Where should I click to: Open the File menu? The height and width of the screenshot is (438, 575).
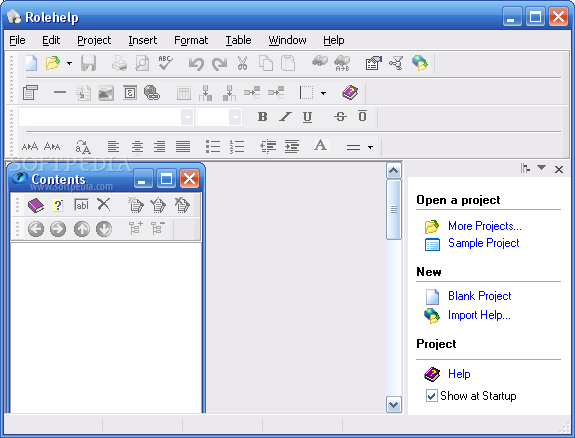17,40
